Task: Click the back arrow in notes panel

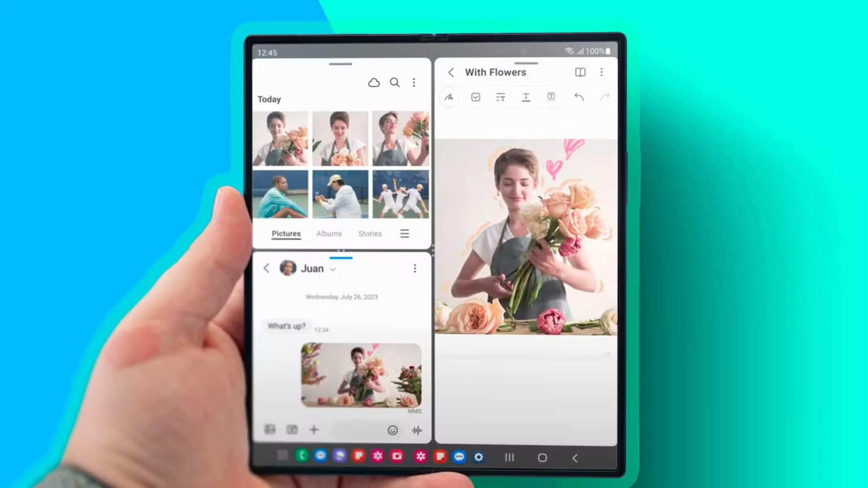Action: pyautogui.click(x=451, y=72)
